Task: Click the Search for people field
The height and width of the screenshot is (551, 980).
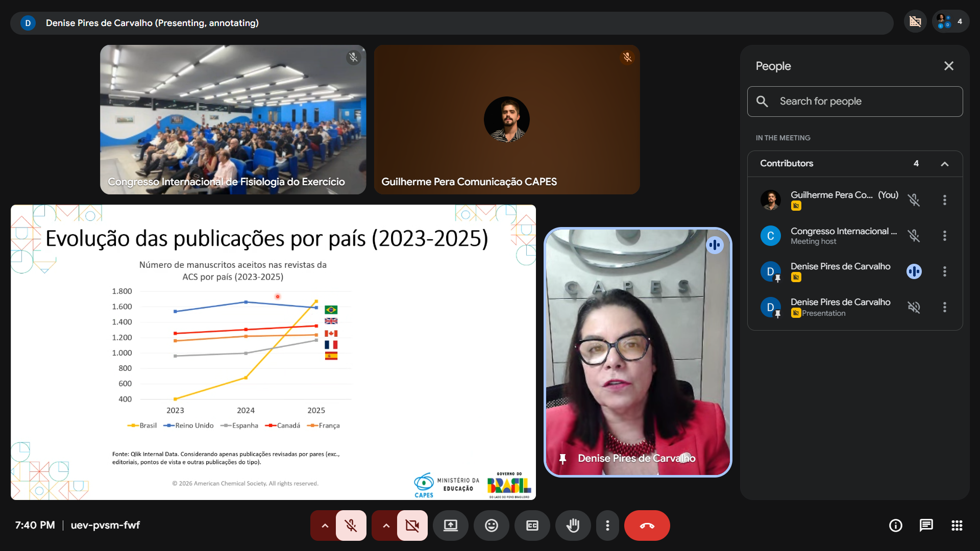Action: pyautogui.click(x=855, y=102)
